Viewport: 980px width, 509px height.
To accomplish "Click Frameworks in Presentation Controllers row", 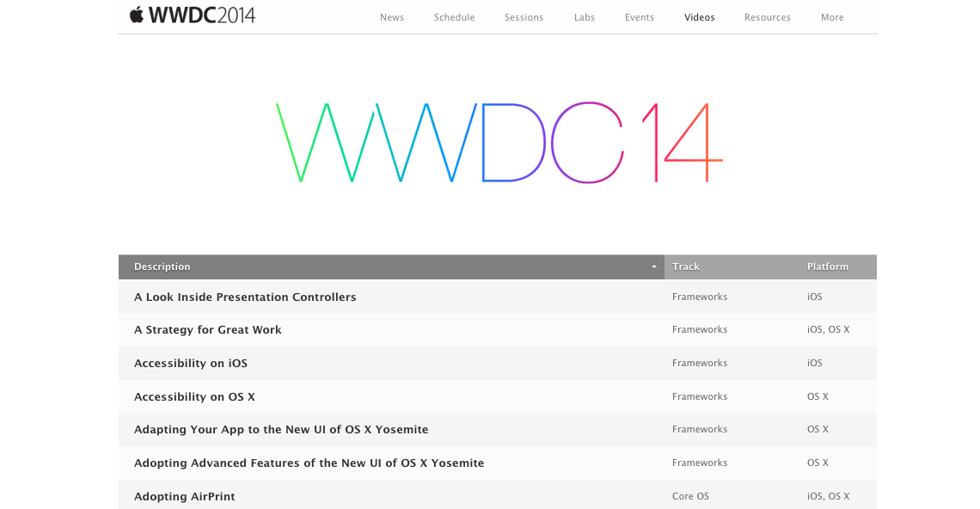I will 700,297.
